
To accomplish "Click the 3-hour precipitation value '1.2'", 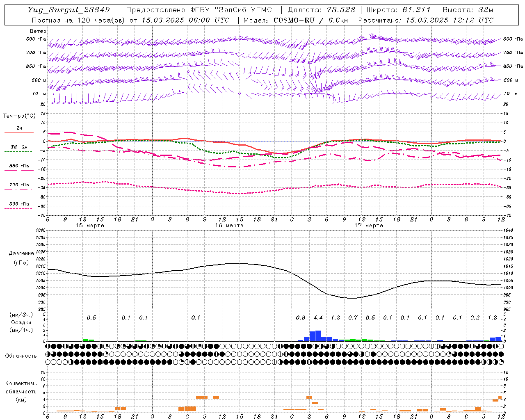I will point(336,318).
